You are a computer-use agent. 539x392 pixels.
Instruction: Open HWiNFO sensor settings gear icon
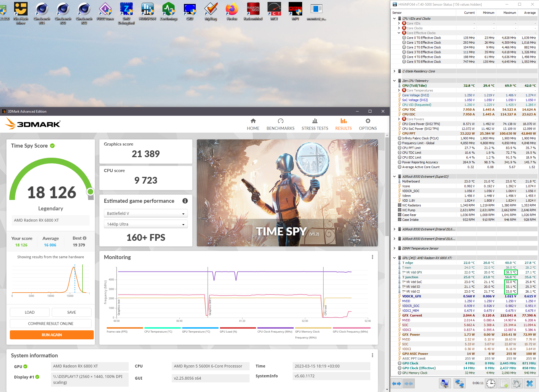point(516,384)
